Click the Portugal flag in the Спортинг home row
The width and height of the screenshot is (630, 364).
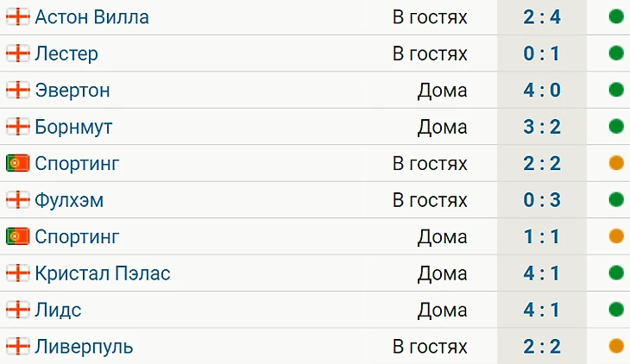(x=17, y=236)
